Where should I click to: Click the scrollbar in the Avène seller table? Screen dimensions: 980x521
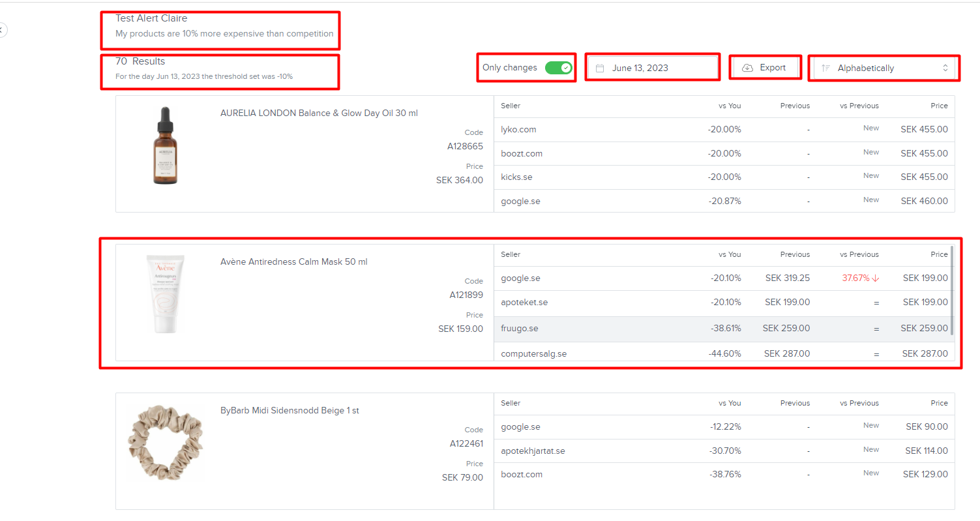pos(952,290)
